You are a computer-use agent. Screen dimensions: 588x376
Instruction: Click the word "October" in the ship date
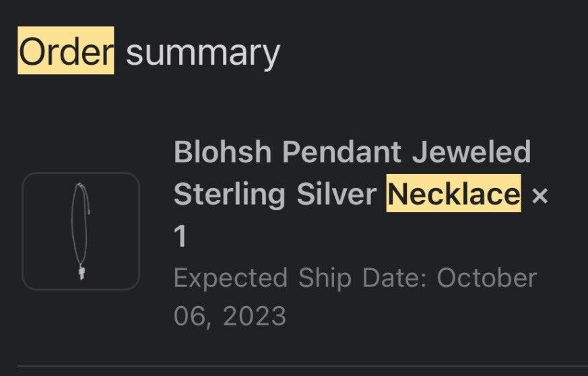click(487, 278)
